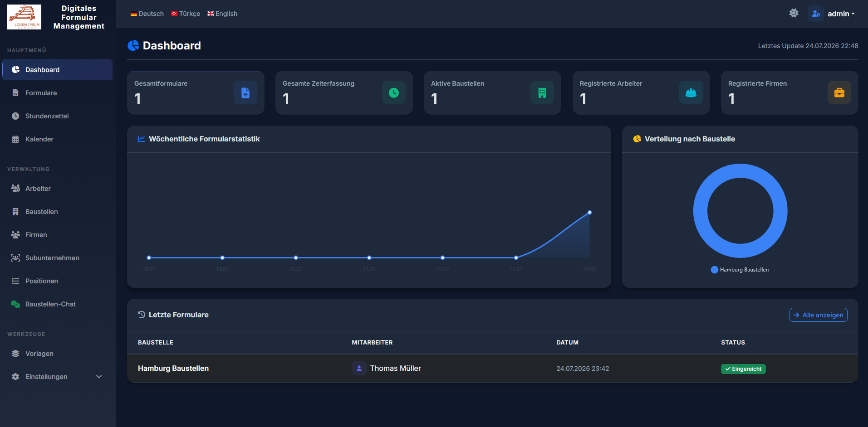This screenshot has height=427, width=868.
Task: Switch language to Türkçe
Action: click(x=186, y=14)
